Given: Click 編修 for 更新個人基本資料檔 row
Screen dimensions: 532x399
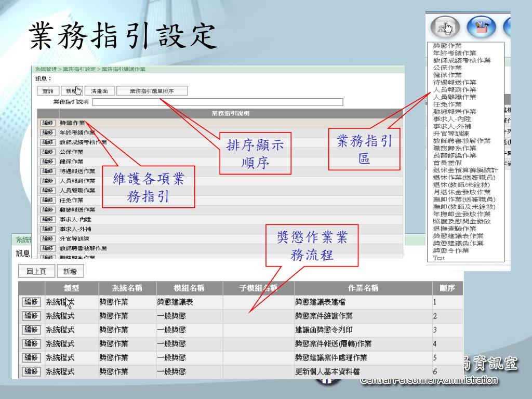Looking at the screenshot, I should 31,371.
